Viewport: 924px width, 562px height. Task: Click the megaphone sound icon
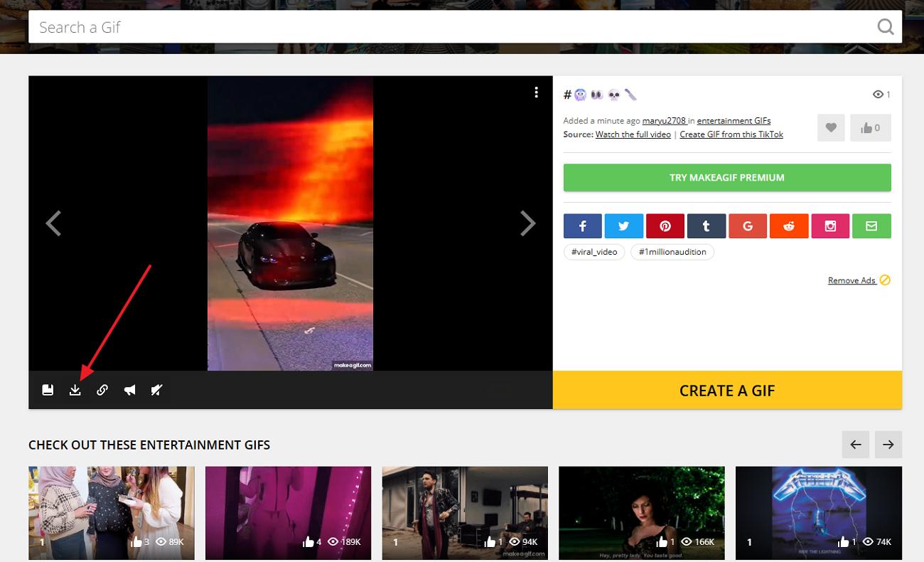[129, 390]
